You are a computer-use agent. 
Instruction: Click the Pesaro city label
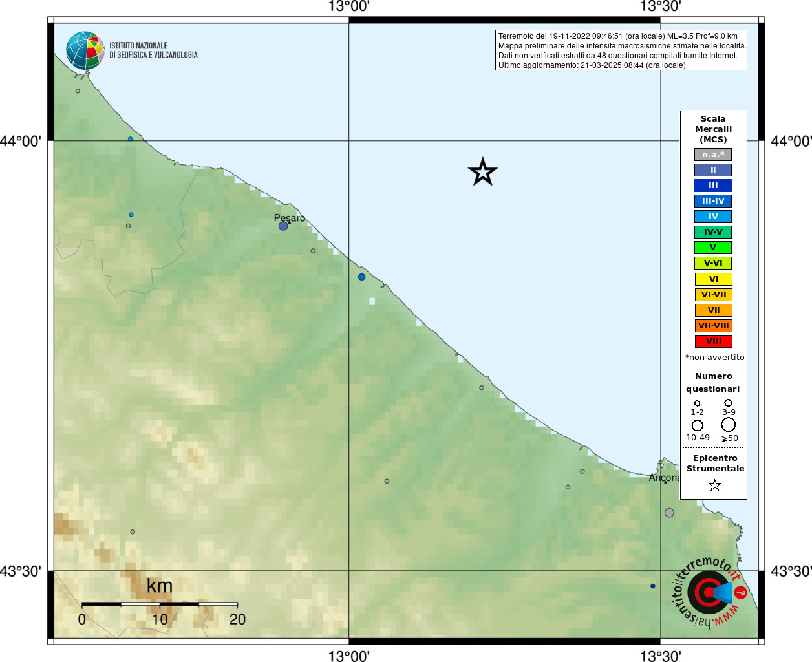(x=290, y=218)
